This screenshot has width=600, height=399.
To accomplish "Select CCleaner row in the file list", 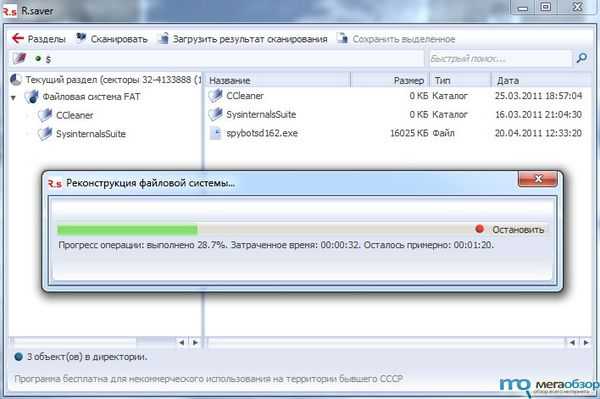I will coord(397,96).
